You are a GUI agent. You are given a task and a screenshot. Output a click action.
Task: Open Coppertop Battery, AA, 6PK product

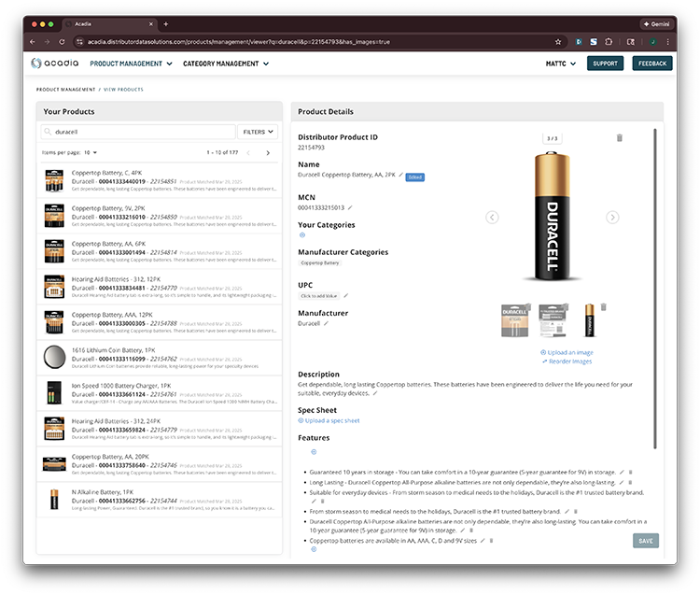coord(159,251)
